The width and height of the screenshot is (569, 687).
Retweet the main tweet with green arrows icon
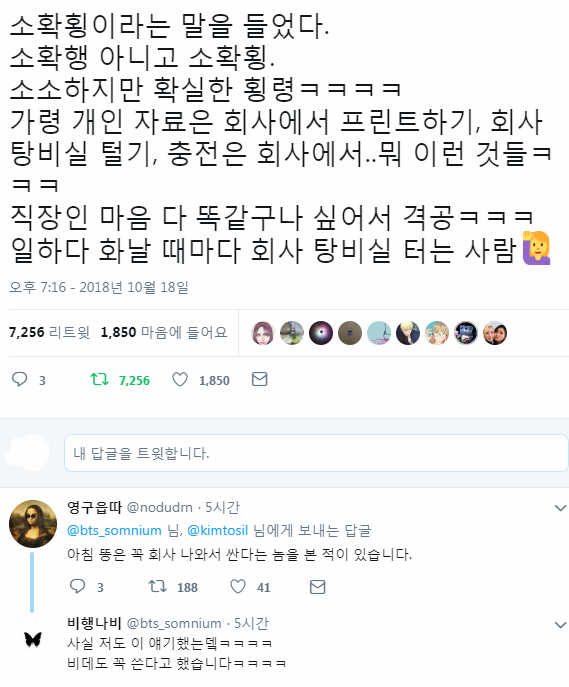click(x=99, y=379)
